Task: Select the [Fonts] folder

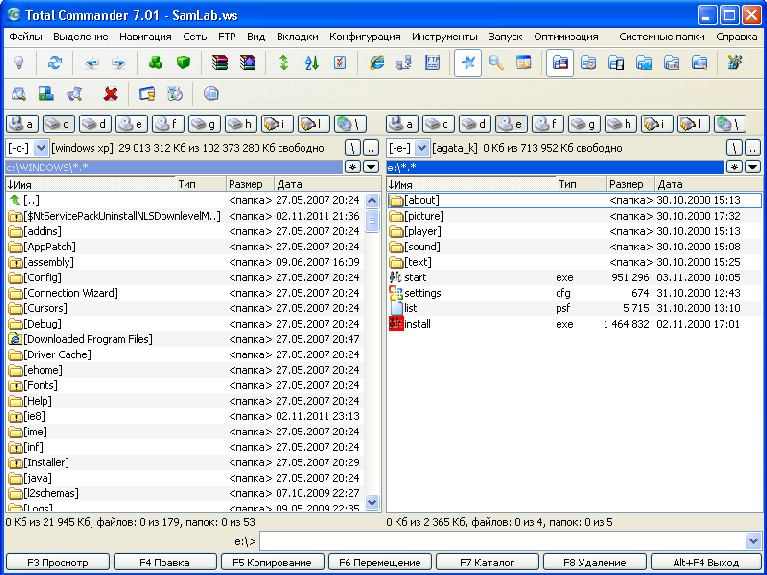Action: pyautogui.click(x=184, y=385)
